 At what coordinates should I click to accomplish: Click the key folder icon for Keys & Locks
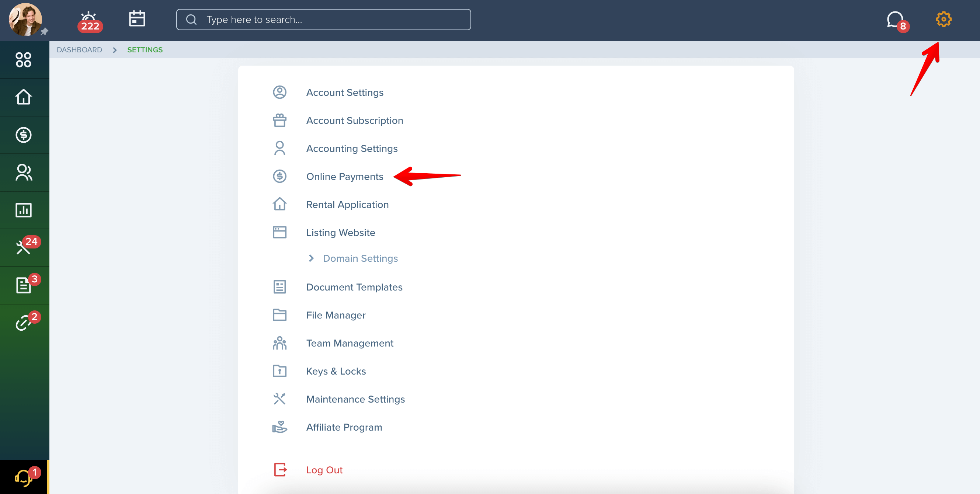click(x=279, y=371)
